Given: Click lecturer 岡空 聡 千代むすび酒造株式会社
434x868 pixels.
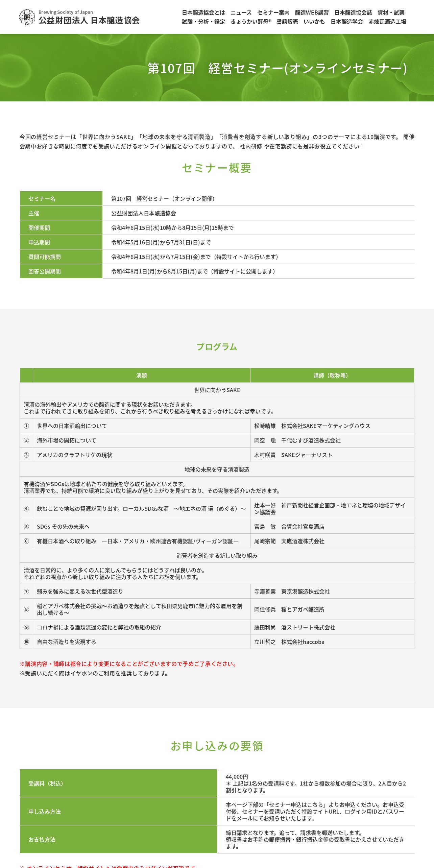Looking at the screenshot, I should 297,440.
